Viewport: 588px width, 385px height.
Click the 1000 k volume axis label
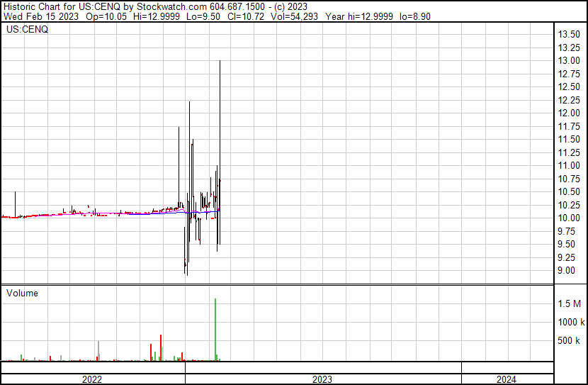coord(570,322)
